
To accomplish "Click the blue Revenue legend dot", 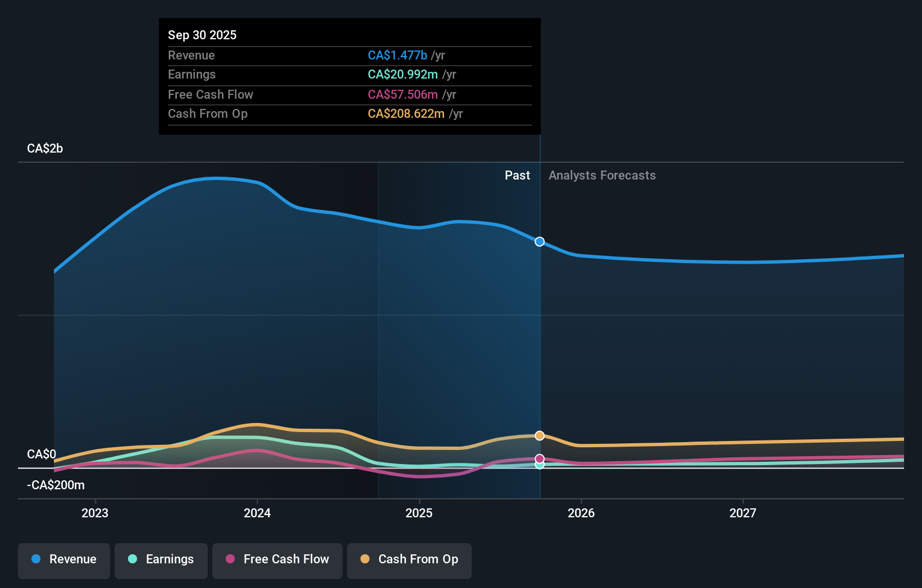I will pyautogui.click(x=35, y=559).
